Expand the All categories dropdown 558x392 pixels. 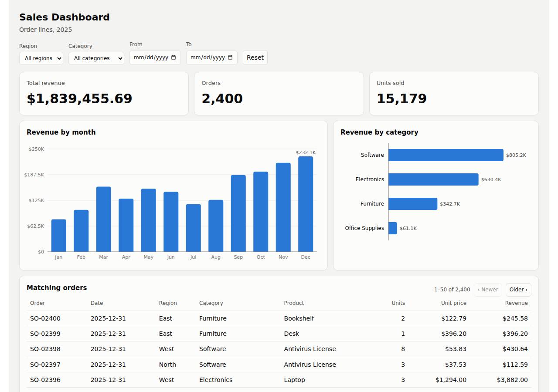point(96,58)
